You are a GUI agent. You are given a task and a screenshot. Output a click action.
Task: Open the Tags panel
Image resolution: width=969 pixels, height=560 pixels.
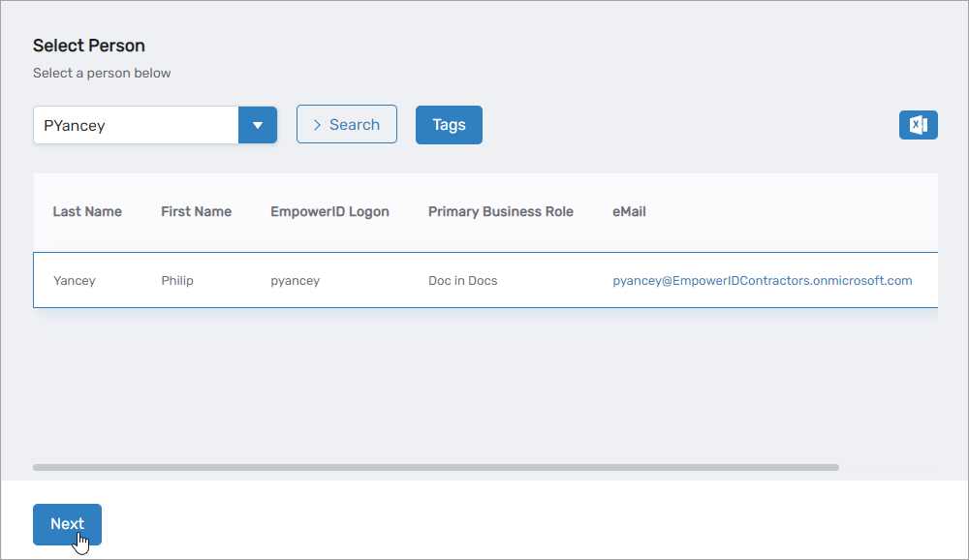448,124
